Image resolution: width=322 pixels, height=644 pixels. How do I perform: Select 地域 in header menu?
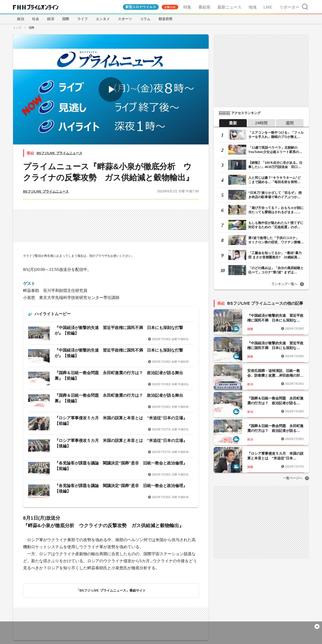[x=253, y=7]
